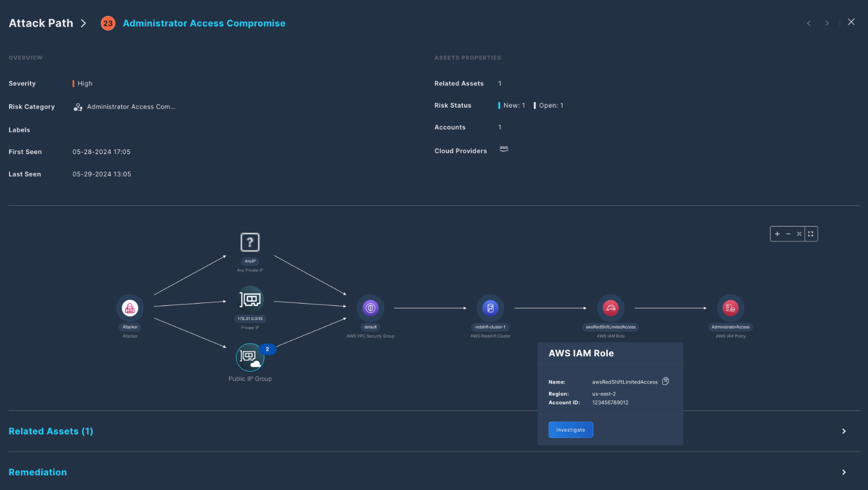The height and width of the screenshot is (490, 868).
Task: Go to next attack path
Action: coord(827,23)
